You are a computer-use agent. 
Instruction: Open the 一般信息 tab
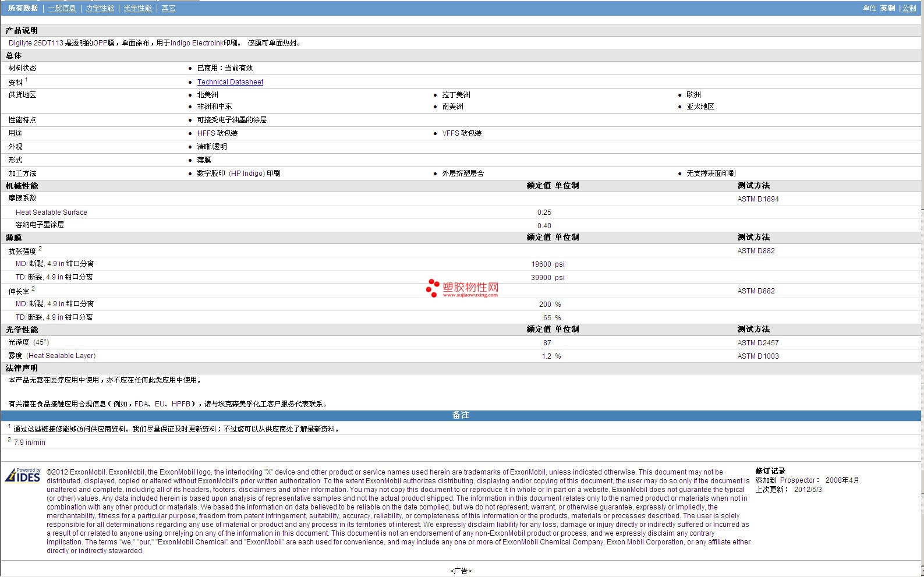[x=62, y=8]
